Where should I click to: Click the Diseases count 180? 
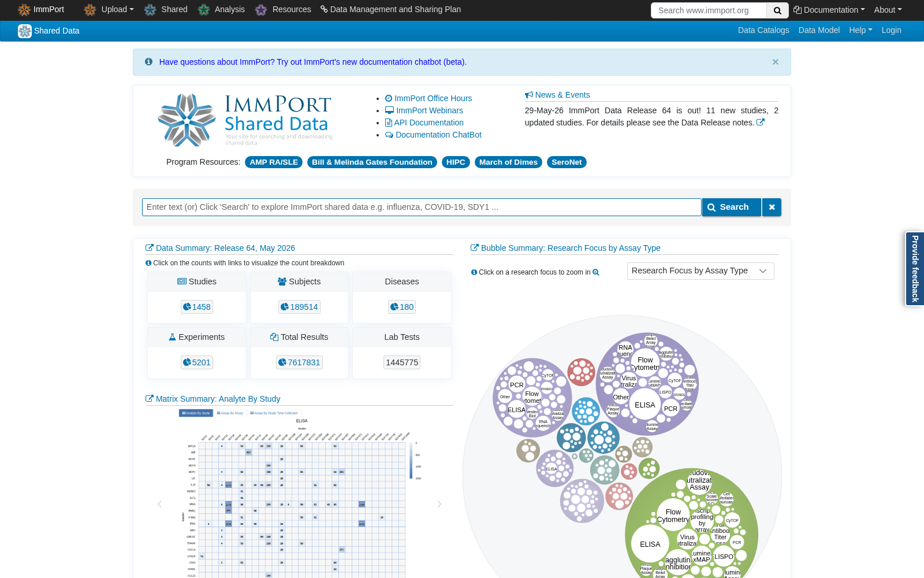click(402, 307)
